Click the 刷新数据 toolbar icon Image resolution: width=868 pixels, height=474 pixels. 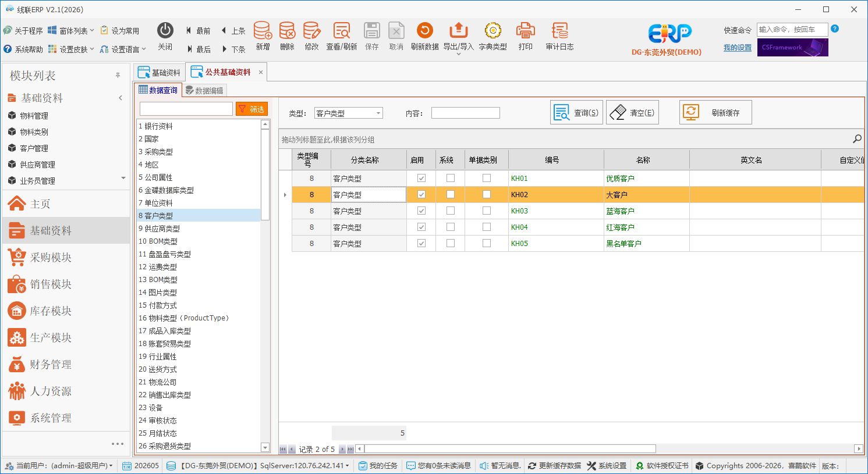click(x=425, y=36)
